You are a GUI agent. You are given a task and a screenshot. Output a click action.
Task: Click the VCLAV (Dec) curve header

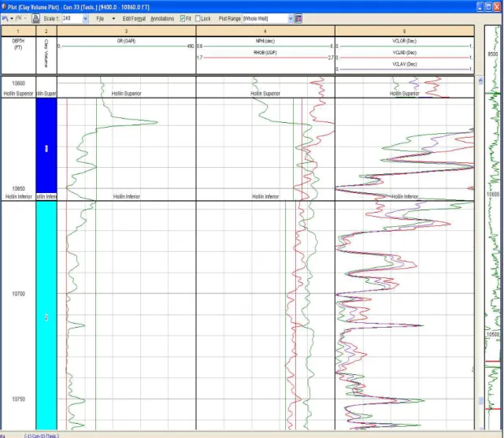[404, 64]
